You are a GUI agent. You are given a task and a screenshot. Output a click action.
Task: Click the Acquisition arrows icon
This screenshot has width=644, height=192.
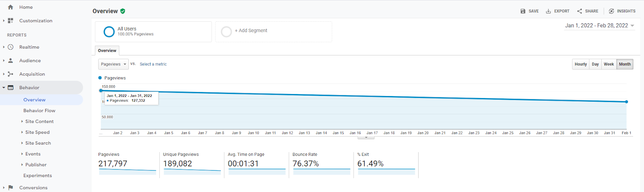coord(10,74)
